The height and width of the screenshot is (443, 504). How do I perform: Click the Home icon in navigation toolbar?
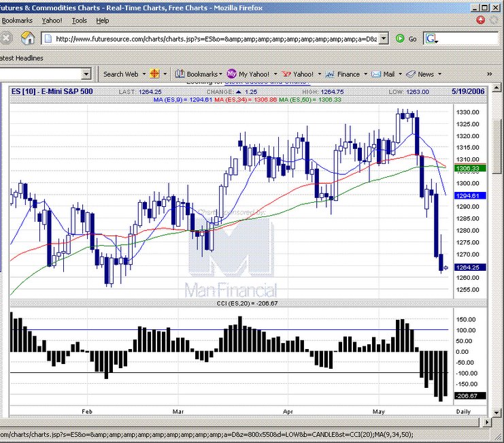click(28, 38)
